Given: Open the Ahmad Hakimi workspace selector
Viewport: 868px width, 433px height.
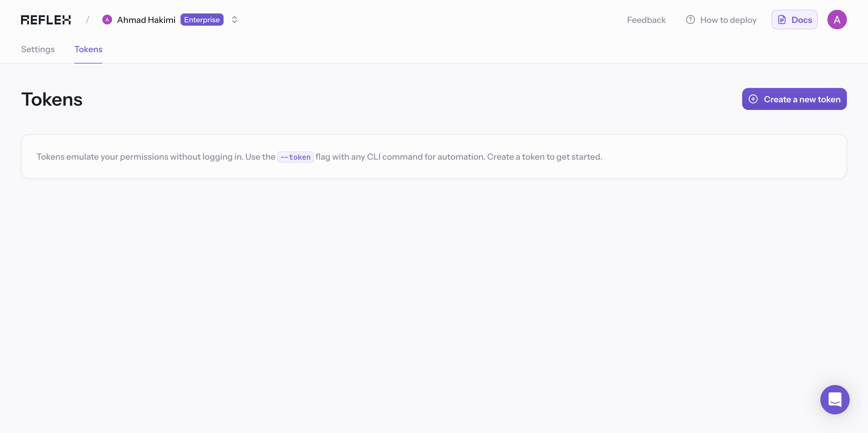Looking at the screenshot, I should coord(146,19).
